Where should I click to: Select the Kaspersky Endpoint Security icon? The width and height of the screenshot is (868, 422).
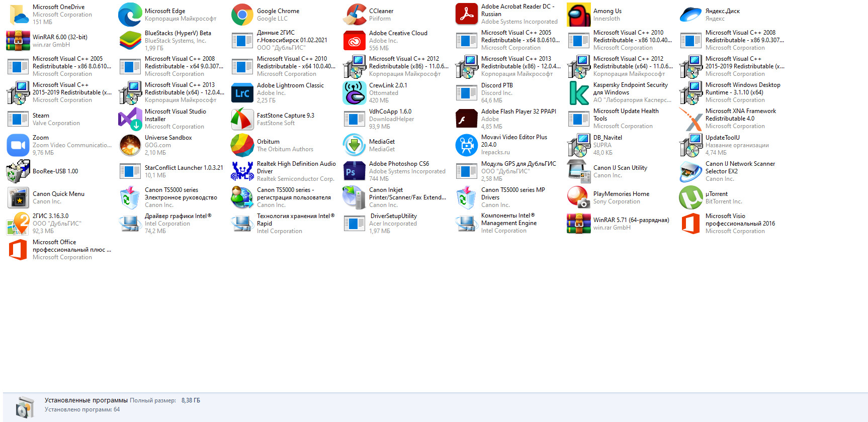[579, 93]
